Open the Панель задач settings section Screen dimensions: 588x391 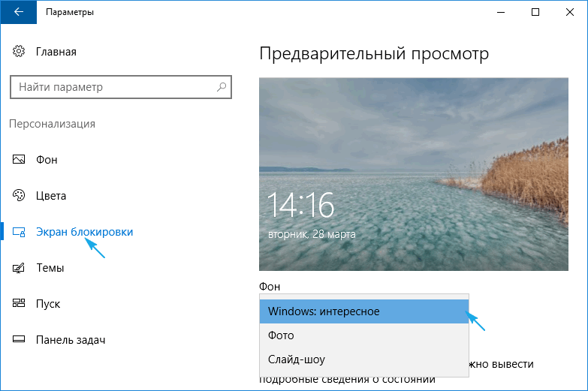coord(70,340)
